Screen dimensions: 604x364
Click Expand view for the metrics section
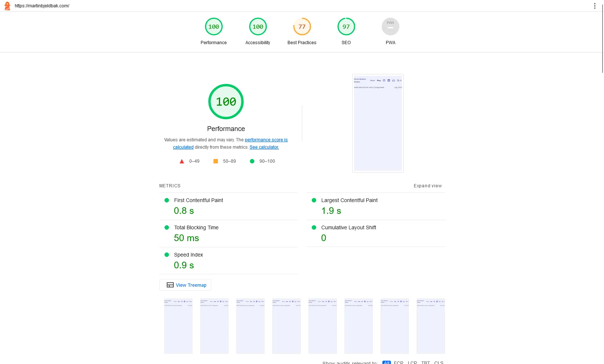point(427,186)
